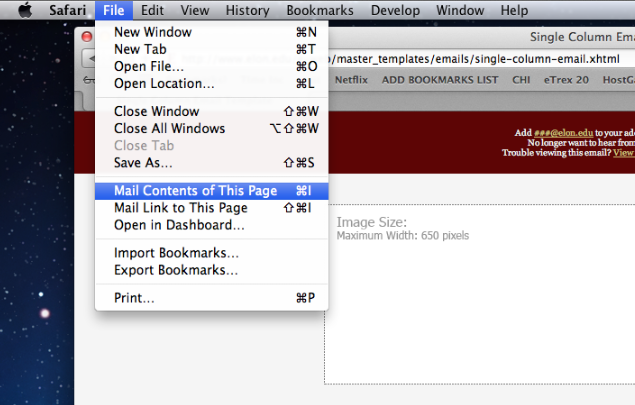This screenshot has height=405, width=635.
Task: Choose Open File… option
Action: coord(149,66)
